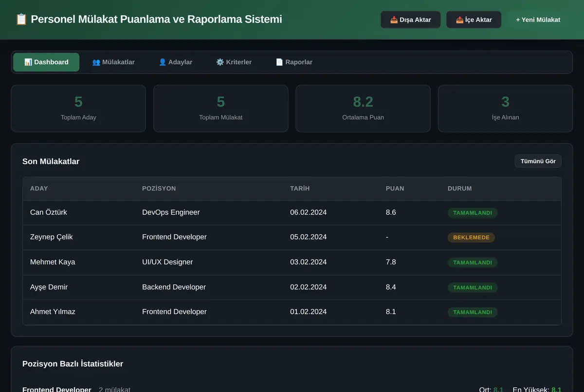Open the Dashboard tab
The image size is (584, 392).
[x=46, y=62]
